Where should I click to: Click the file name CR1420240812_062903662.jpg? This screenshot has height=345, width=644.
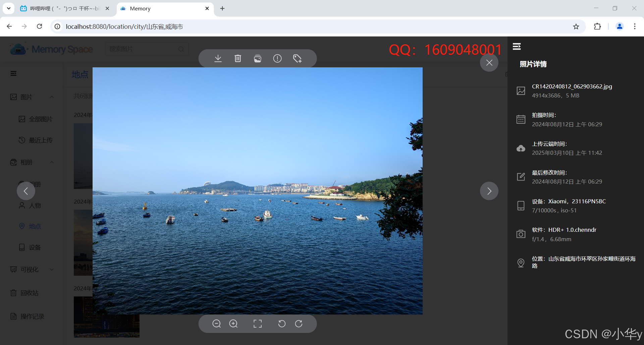(572, 86)
